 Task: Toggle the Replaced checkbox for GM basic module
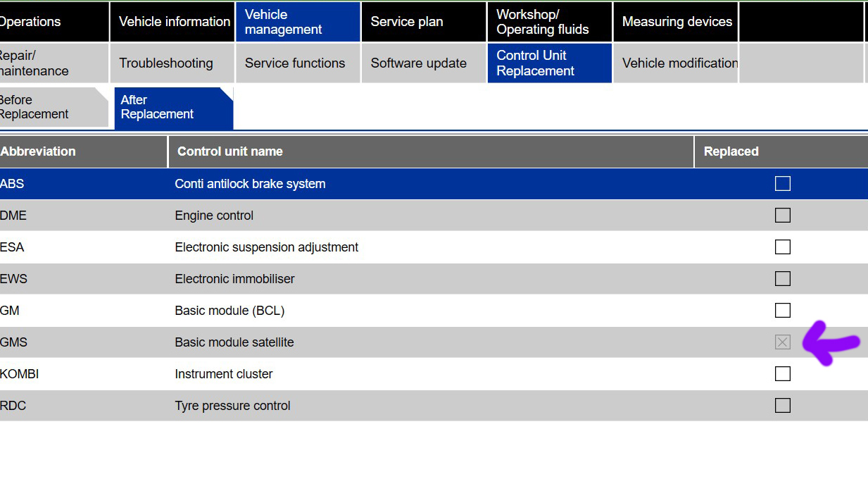click(782, 311)
